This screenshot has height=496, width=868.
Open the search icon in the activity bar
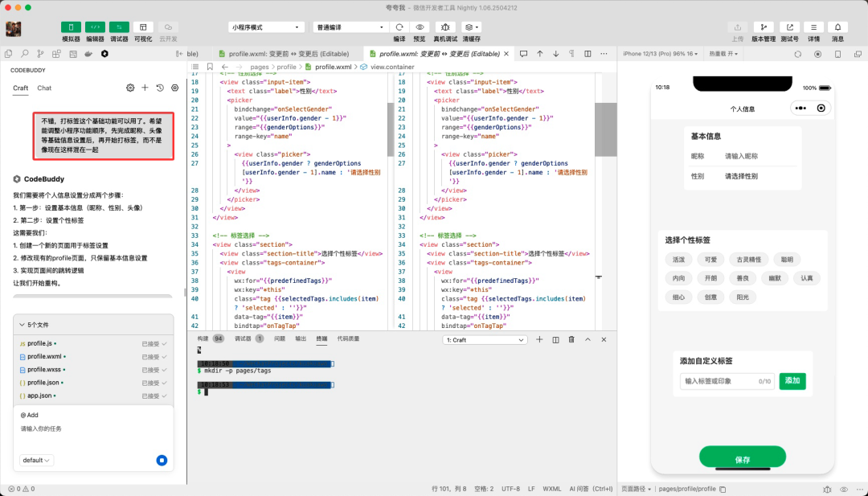click(25, 54)
